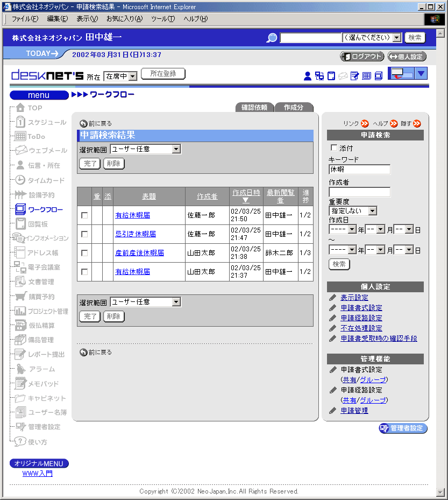448x500 pixels.
Task: Switch to the 確認依頼 tab
Action: [x=254, y=107]
